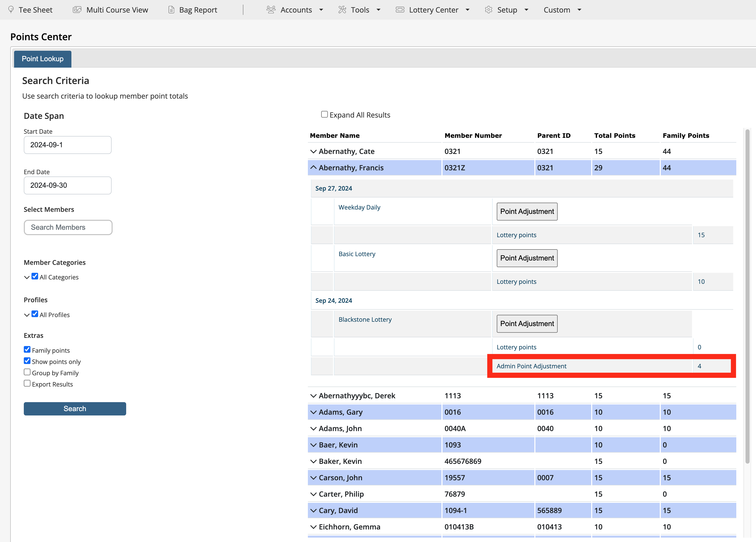
Task: Expand Baker, Kevin row
Action: coord(313,461)
